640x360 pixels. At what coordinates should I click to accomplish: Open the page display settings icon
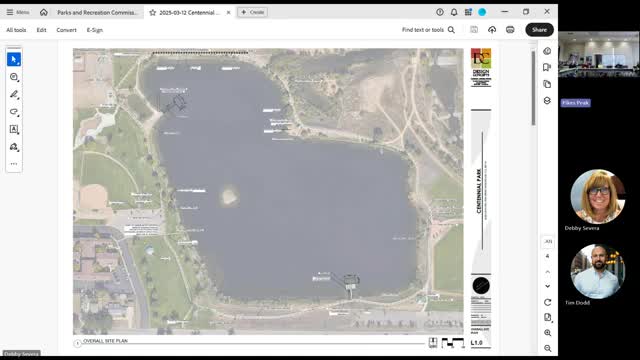548,318
